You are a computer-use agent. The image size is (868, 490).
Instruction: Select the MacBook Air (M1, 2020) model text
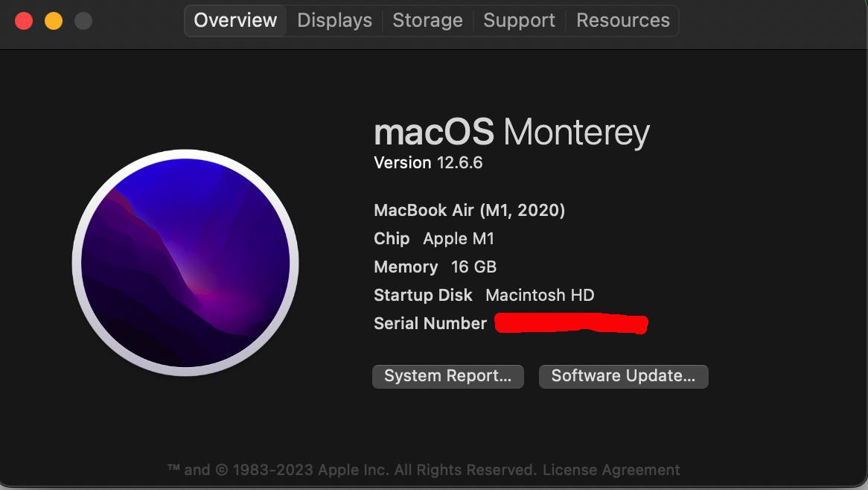[470, 211]
